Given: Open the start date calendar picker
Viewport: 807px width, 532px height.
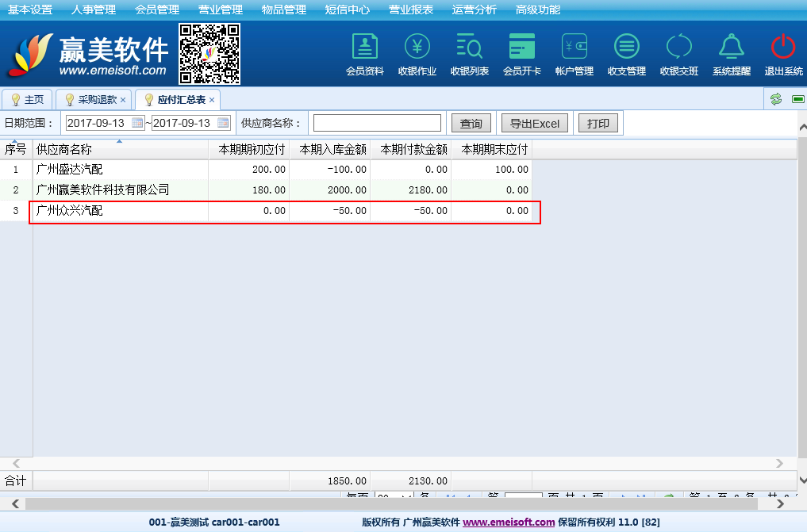Looking at the screenshot, I should (x=137, y=123).
